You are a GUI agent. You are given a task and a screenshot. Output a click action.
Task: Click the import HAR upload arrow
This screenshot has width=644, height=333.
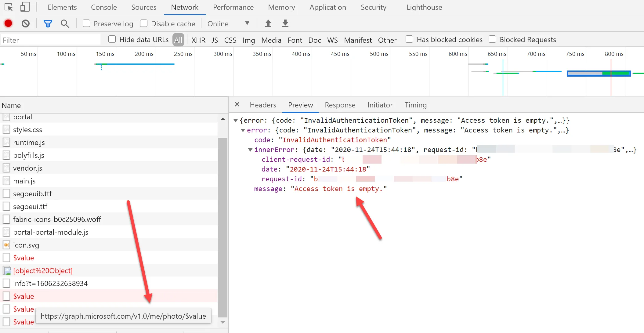(268, 23)
